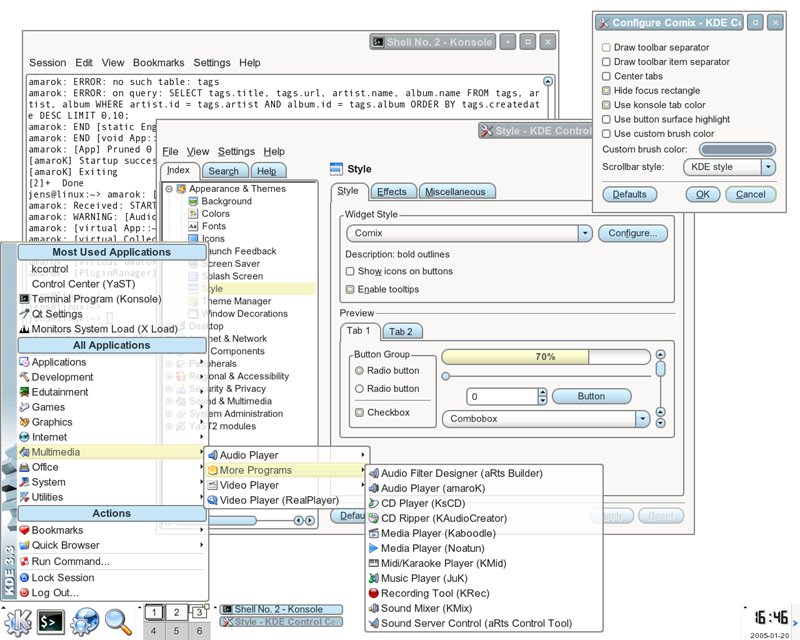The height and width of the screenshot is (640, 800).
Task: Click the Lock Session icon
Action: (24, 578)
